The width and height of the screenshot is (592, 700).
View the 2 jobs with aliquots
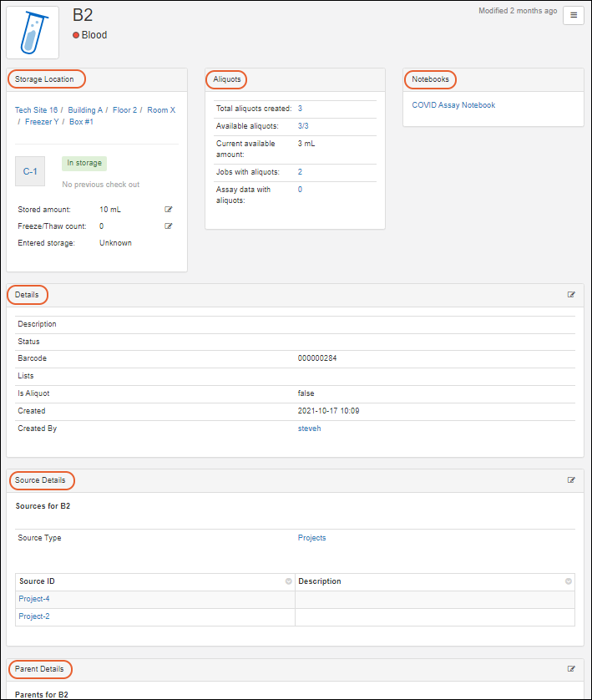pos(300,172)
